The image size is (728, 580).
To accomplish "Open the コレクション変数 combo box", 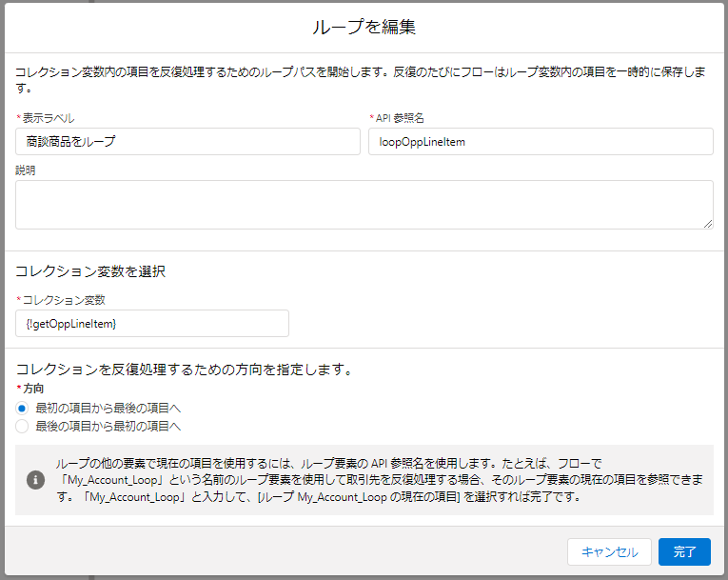I will tap(152, 324).
